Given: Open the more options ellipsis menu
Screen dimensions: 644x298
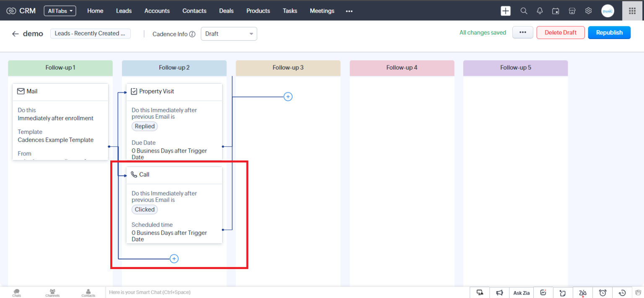Looking at the screenshot, I should pyautogui.click(x=522, y=32).
